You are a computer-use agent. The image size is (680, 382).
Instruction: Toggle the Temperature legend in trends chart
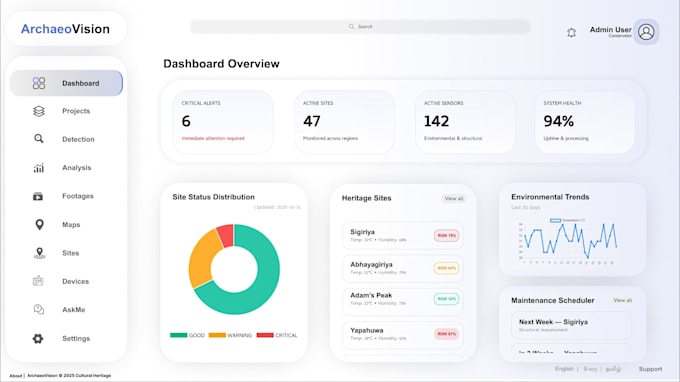567,220
